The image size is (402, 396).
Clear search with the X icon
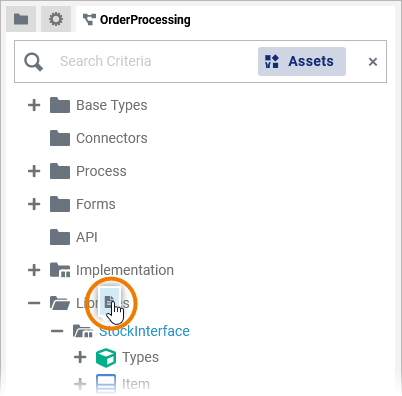[373, 62]
